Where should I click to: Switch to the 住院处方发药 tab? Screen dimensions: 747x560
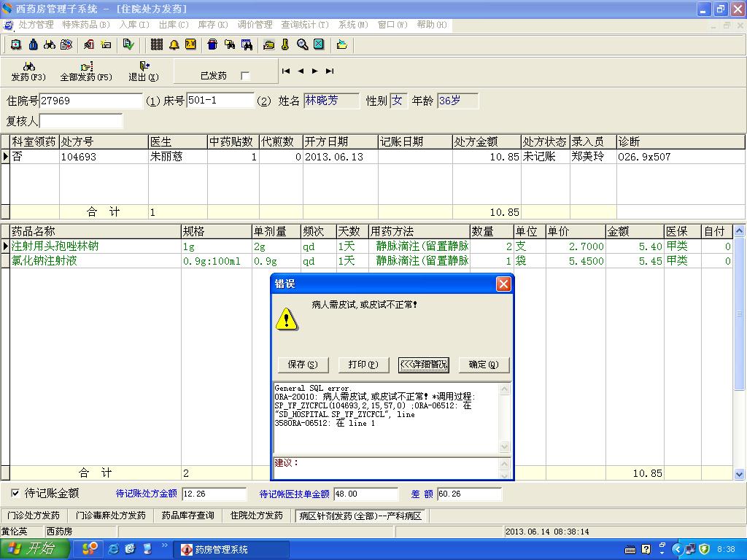pyautogui.click(x=256, y=516)
